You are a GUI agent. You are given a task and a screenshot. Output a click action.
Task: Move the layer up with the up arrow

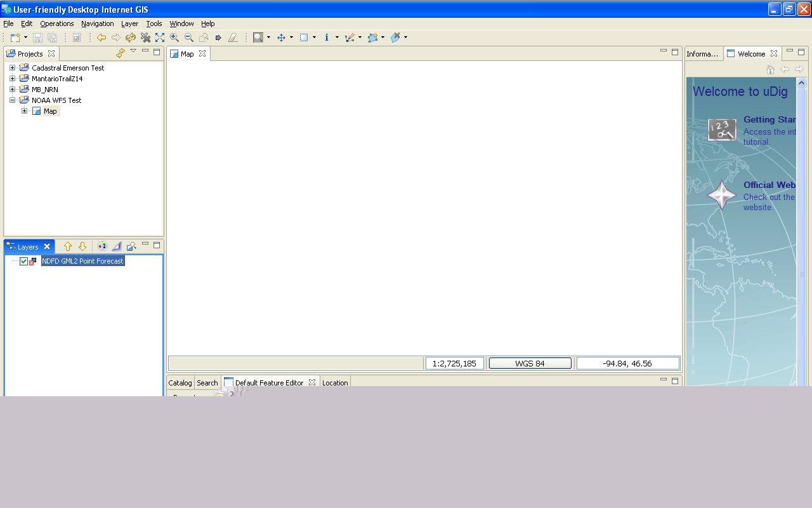(x=68, y=246)
